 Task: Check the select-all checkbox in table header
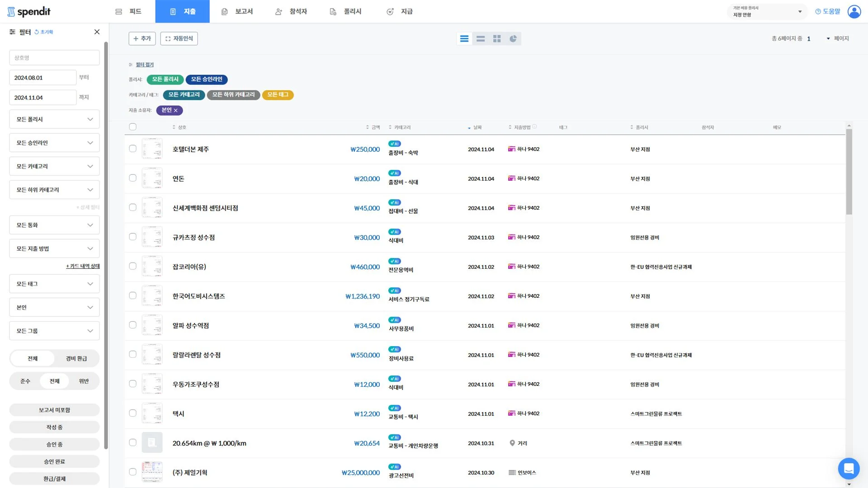[132, 127]
